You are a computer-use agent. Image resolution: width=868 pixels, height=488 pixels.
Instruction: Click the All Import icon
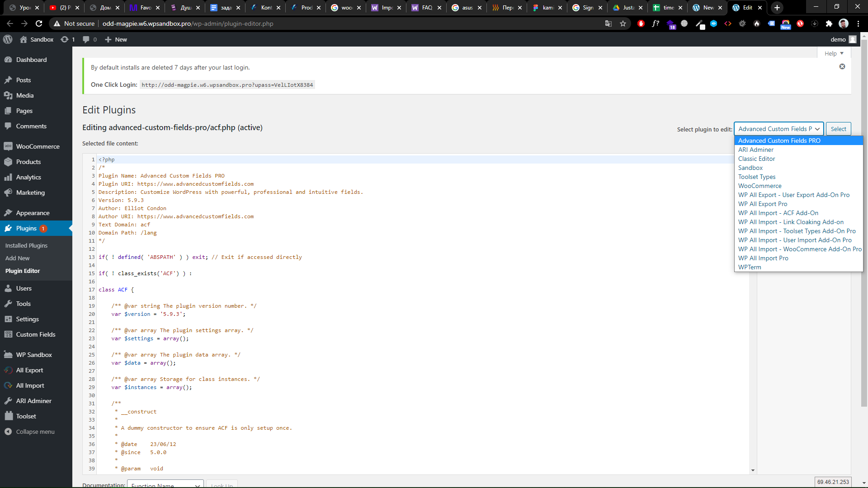click(8, 385)
